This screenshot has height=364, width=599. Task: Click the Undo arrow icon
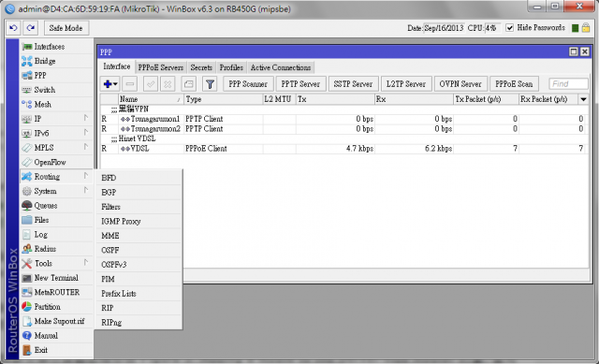pyautogui.click(x=13, y=28)
